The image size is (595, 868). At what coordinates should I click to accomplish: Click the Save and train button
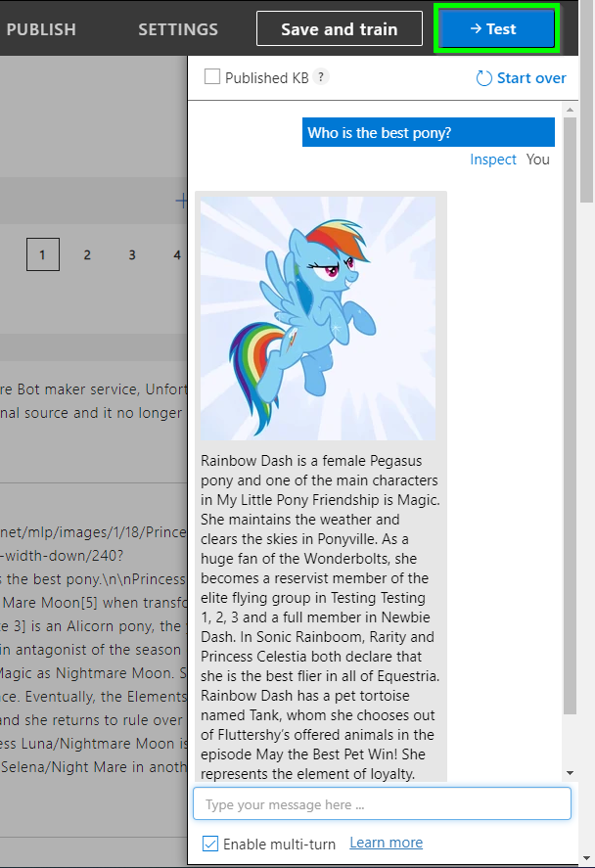(340, 28)
